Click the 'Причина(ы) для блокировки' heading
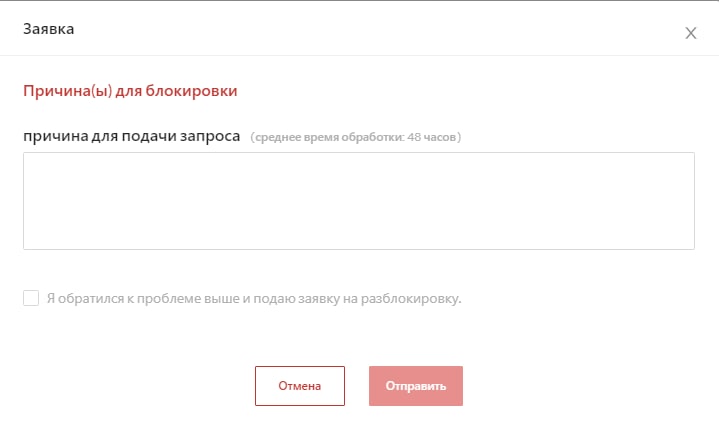This screenshot has width=719, height=421. pyautogui.click(x=130, y=91)
